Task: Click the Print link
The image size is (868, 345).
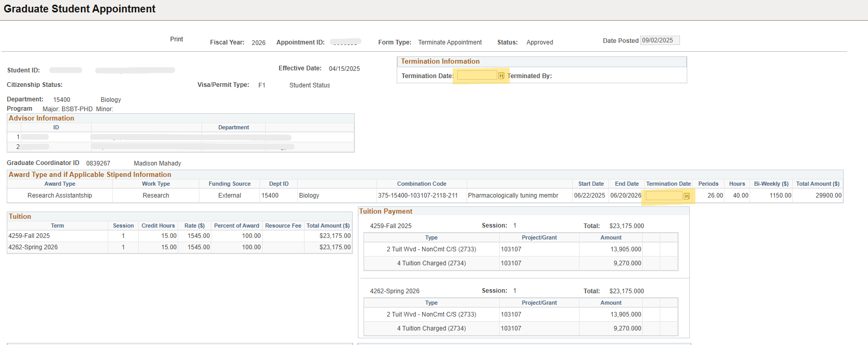Action: 177,39
